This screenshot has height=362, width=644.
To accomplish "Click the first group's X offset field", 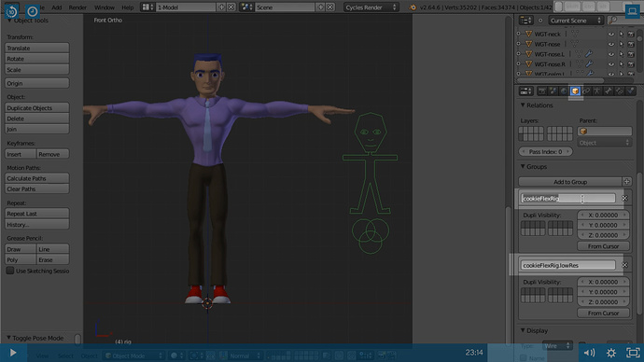I will click(x=603, y=215).
